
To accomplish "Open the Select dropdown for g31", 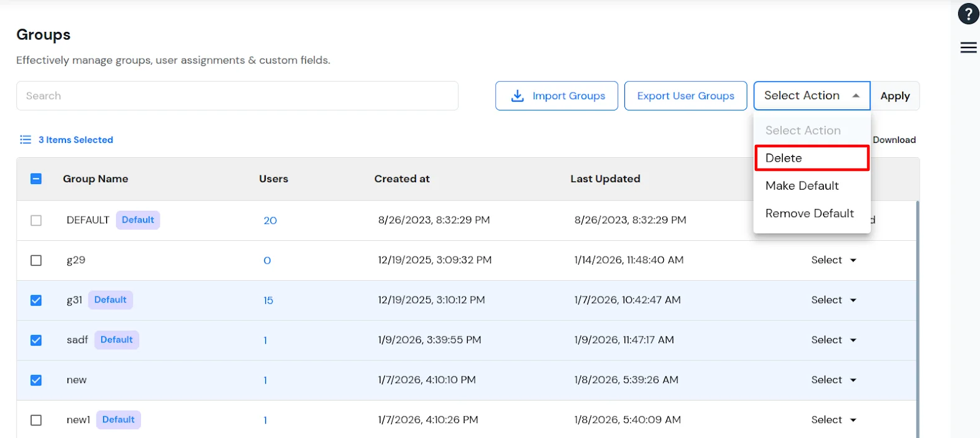I will coord(833,300).
